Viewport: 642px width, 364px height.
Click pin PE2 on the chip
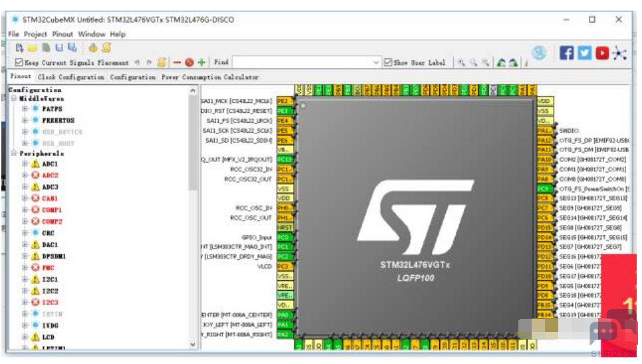pos(284,101)
